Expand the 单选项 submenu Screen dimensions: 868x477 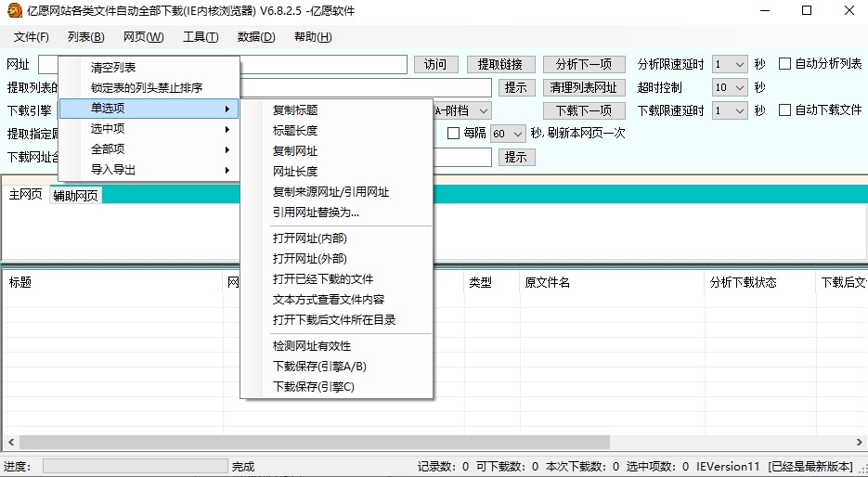[x=149, y=109]
